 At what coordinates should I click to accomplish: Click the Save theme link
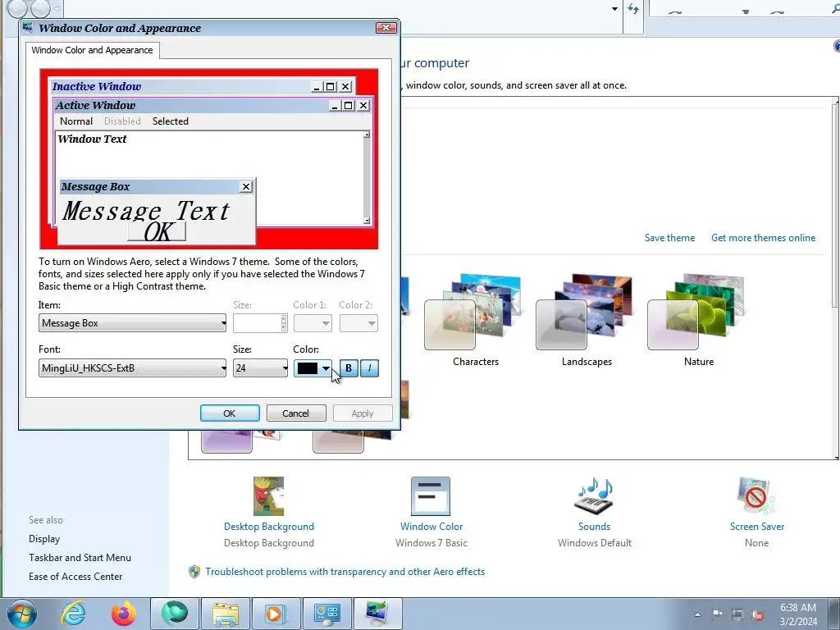point(669,238)
